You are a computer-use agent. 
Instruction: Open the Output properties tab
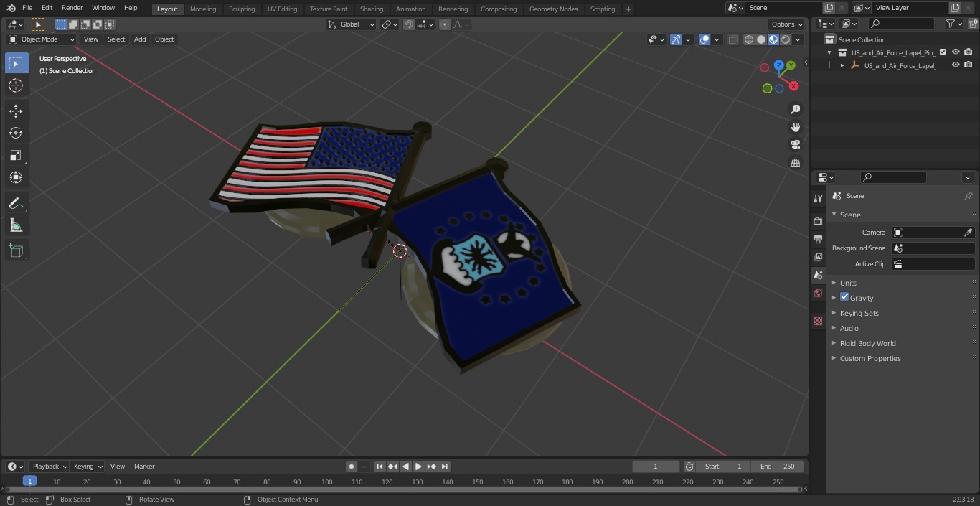click(x=818, y=239)
